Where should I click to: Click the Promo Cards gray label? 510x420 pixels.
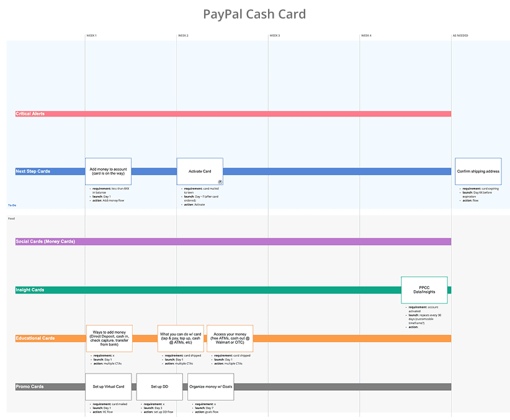(x=30, y=386)
